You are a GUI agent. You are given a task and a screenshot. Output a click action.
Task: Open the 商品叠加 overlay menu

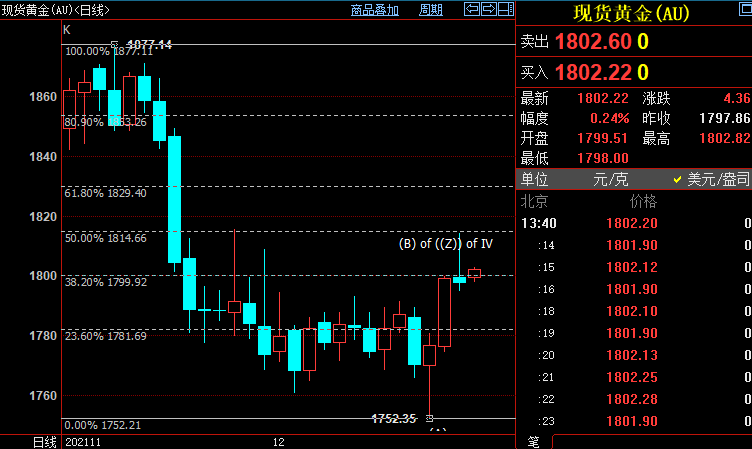(374, 10)
